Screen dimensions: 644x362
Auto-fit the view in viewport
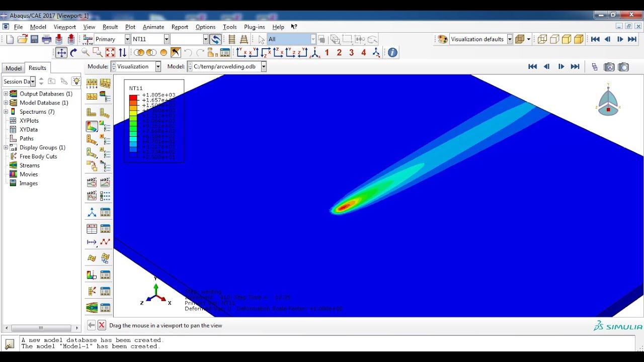110,52
